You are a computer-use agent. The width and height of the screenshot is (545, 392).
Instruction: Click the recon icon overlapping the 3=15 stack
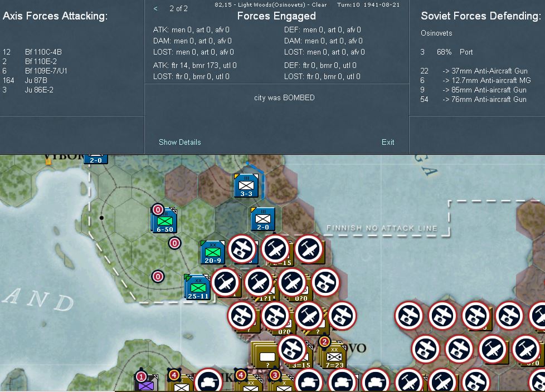coord(293,349)
